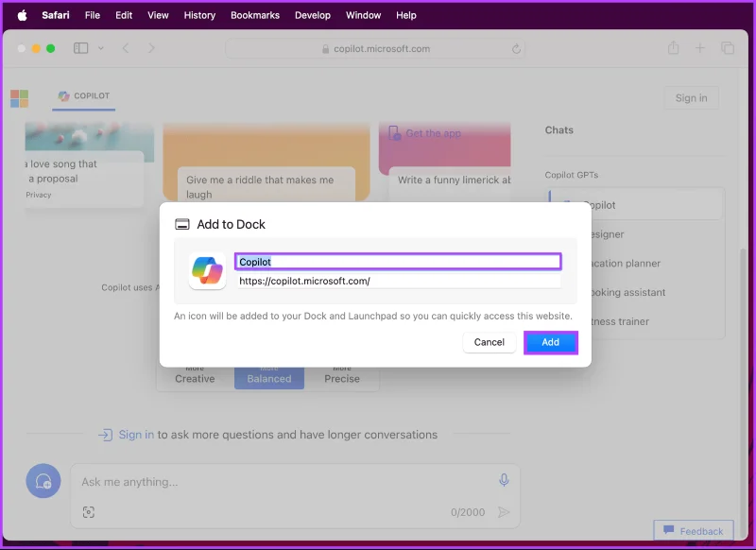Image resolution: width=756 pixels, height=550 pixels.
Task: Show the tab overview icon
Action: click(x=728, y=48)
